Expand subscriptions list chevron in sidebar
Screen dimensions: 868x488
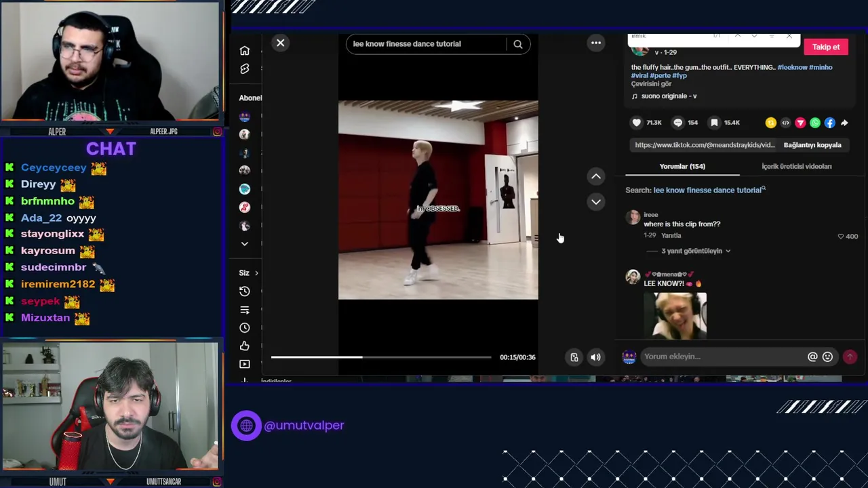coord(244,244)
